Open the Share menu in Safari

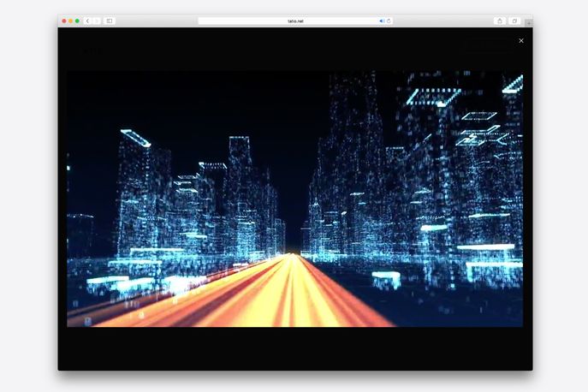(x=499, y=21)
